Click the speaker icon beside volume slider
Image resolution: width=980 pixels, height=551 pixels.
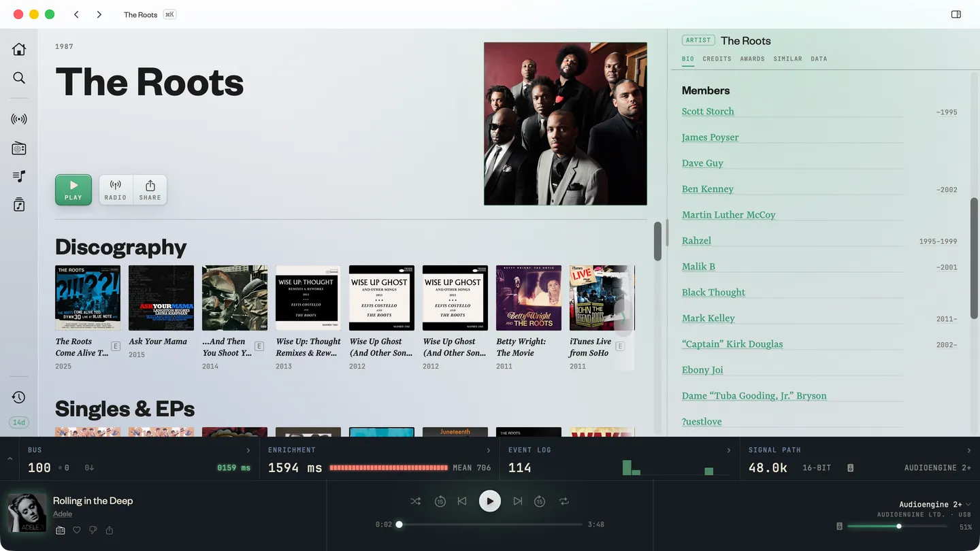click(x=839, y=527)
